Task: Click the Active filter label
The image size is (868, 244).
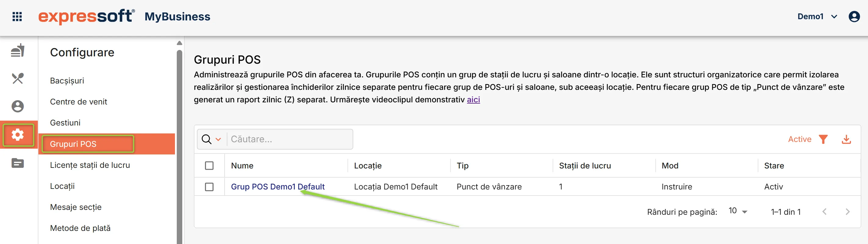Action: pyautogui.click(x=800, y=139)
